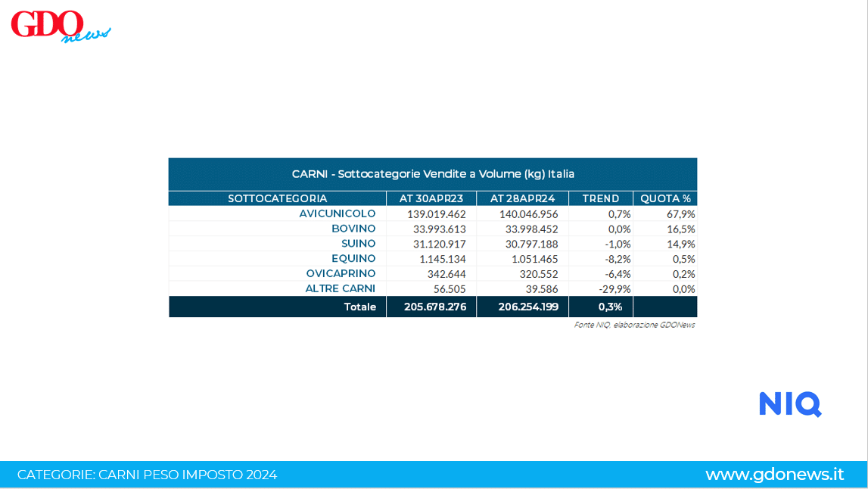Screen dimensions: 868x489
Task: Select the OVICAPRINO row label
Action: click(341, 273)
